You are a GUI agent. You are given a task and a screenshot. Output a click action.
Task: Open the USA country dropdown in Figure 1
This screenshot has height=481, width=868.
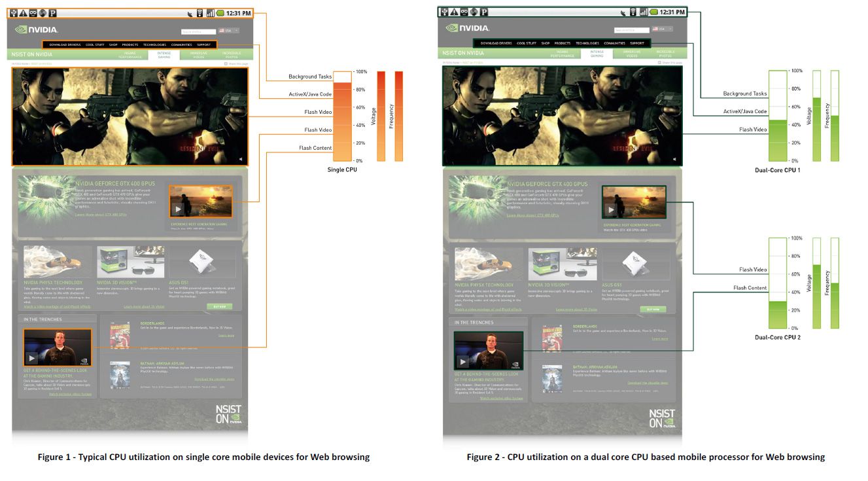(x=229, y=31)
